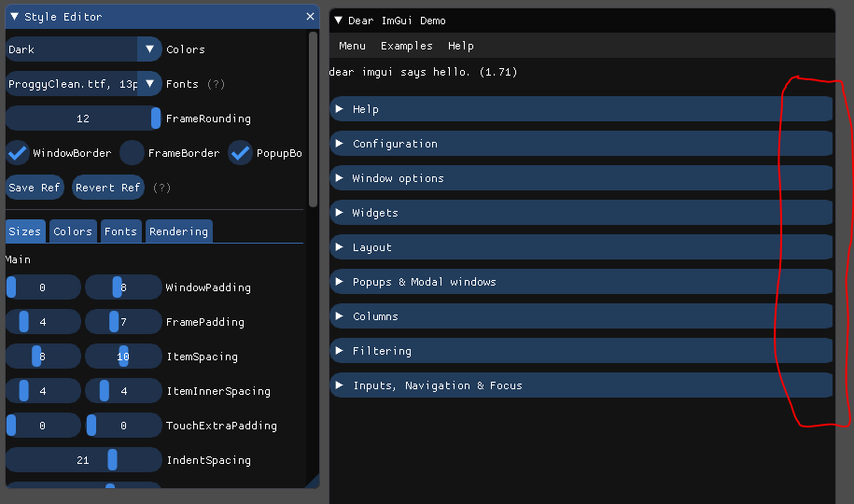Image resolution: width=854 pixels, height=504 pixels.
Task: Click the TouchExtraPadding X slider
Action: click(44, 426)
